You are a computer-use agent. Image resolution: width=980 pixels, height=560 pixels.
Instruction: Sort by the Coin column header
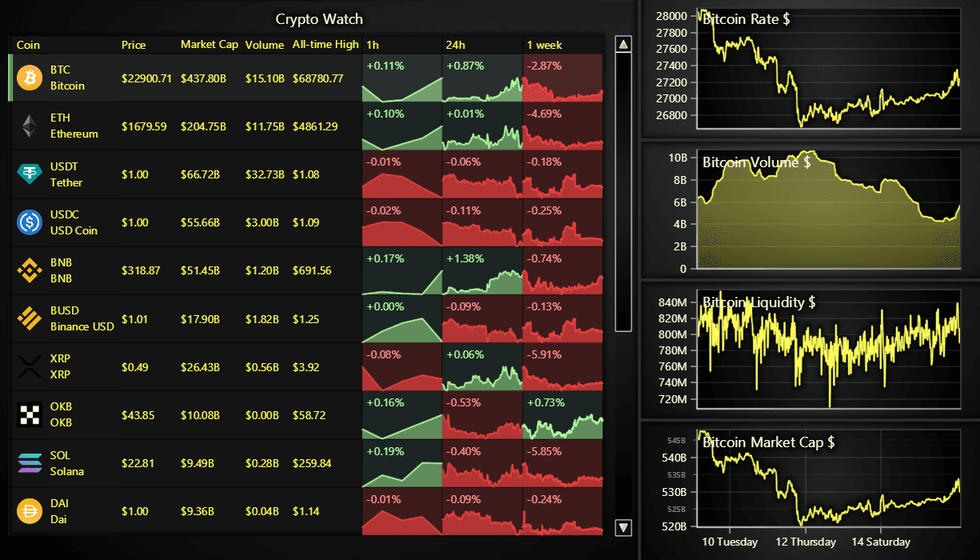(x=28, y=45)
